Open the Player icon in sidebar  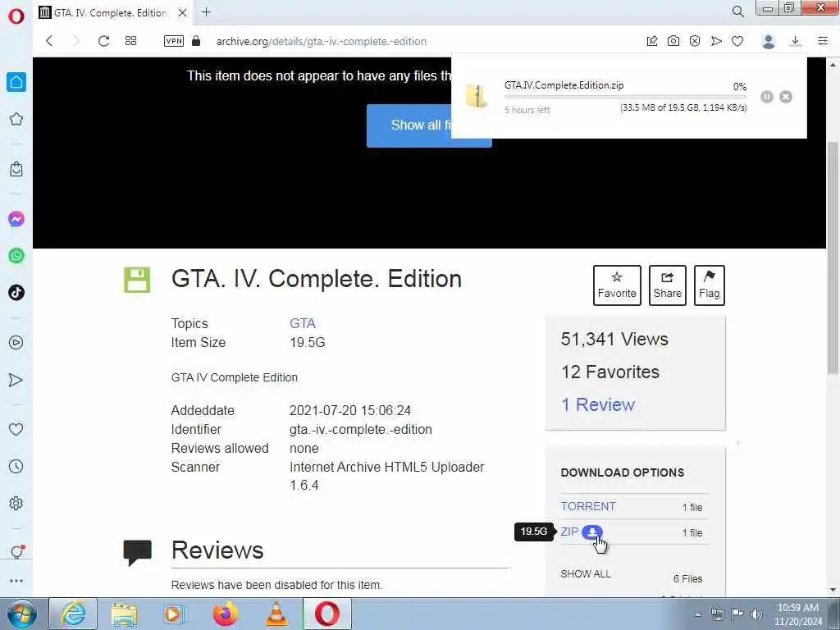(x=16, y=342)
